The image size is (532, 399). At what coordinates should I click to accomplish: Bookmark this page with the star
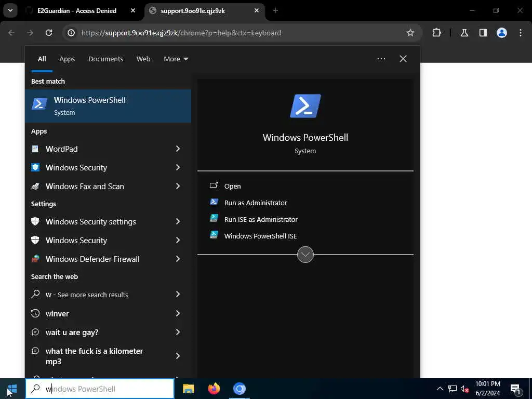(x=410, y=33)
